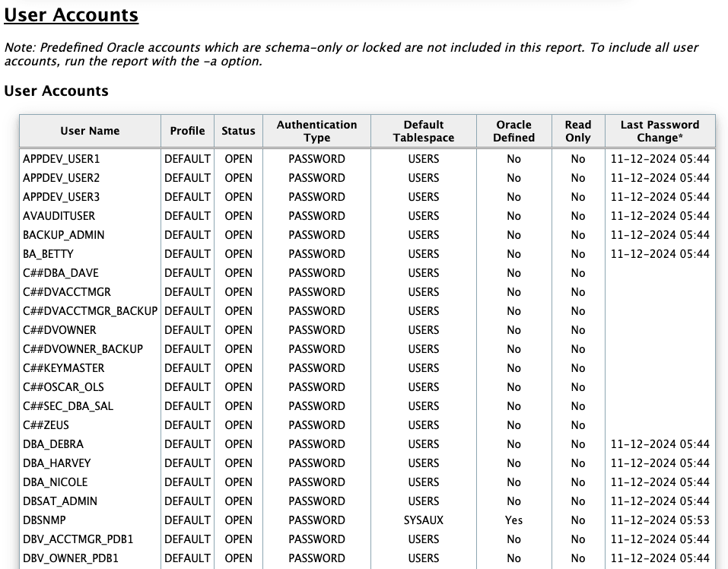Click the underlined User Accounts page title

(72, 15)
